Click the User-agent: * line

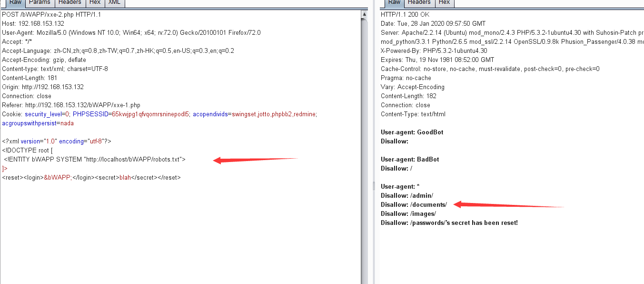[400, 187]
